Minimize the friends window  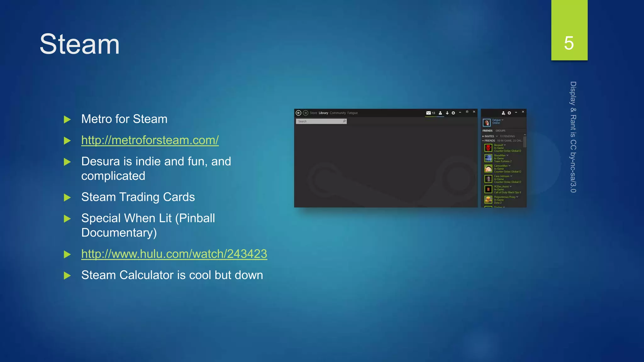click(516, 112)
